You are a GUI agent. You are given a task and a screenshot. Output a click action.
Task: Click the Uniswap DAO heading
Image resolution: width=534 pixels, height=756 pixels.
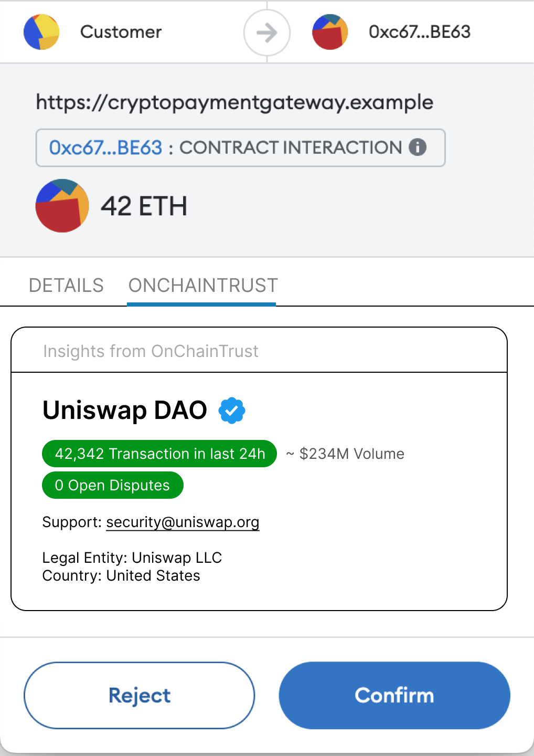click(x=125, y=410)
